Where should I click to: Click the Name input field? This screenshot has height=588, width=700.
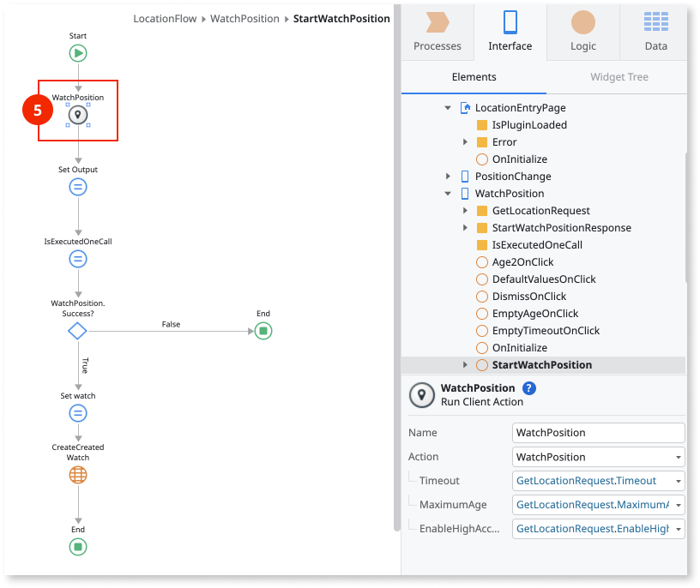[x=598, y=433]
